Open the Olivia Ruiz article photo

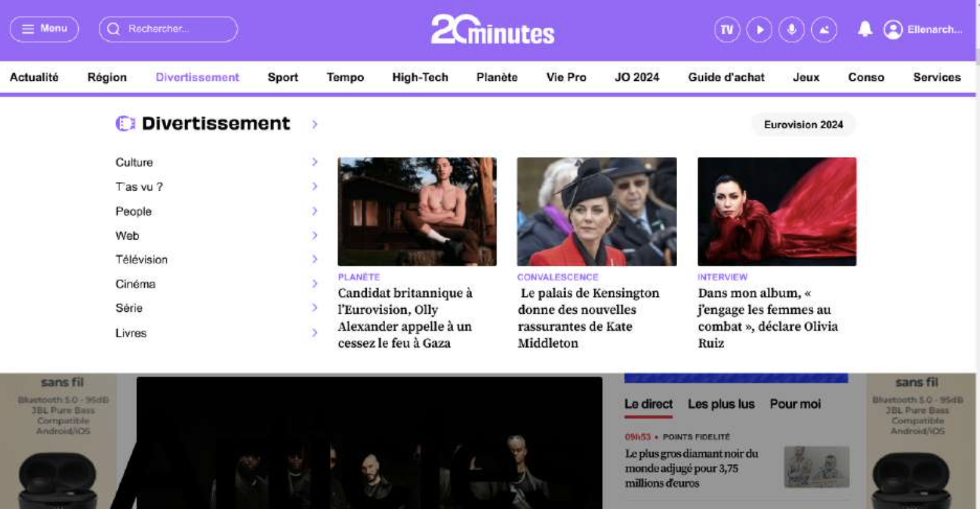(x=777, y=211)
